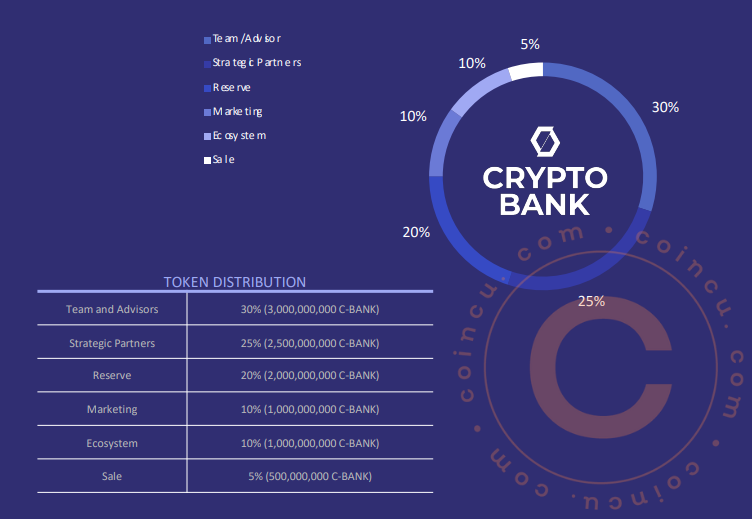Click the 20% label beside the donut chart
The width and height of the screenshot is (752, 519).
point(416,232)
